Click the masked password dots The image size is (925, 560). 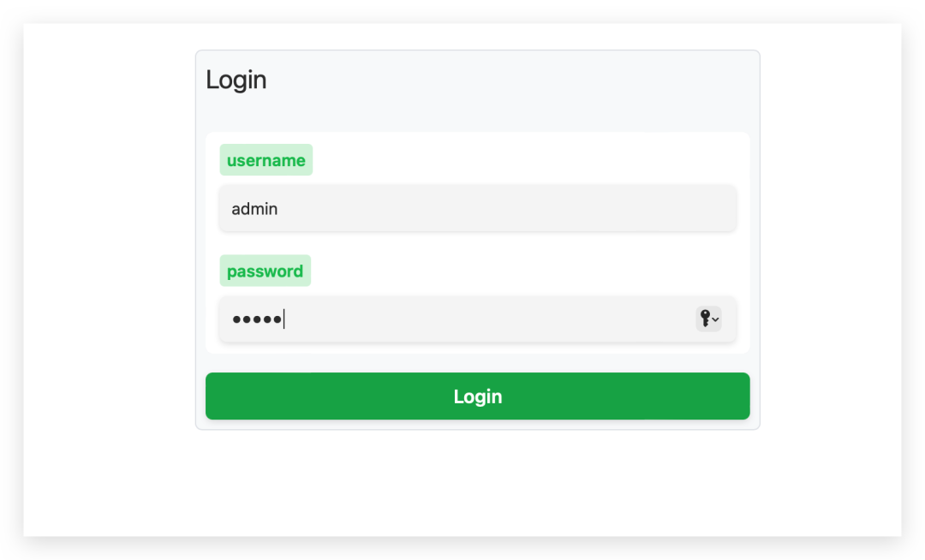pyautogui.click(x=256, y=319)
